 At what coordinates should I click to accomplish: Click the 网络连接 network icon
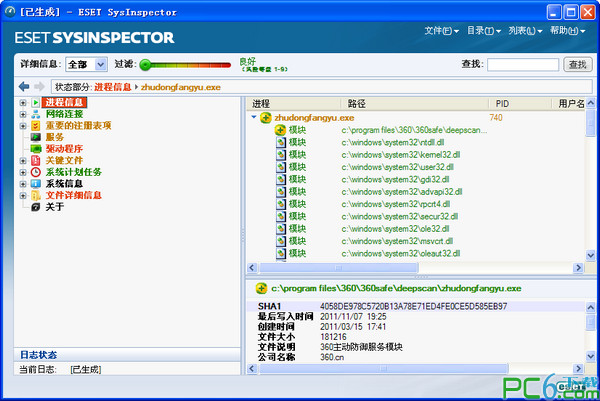tap(36, 114)
